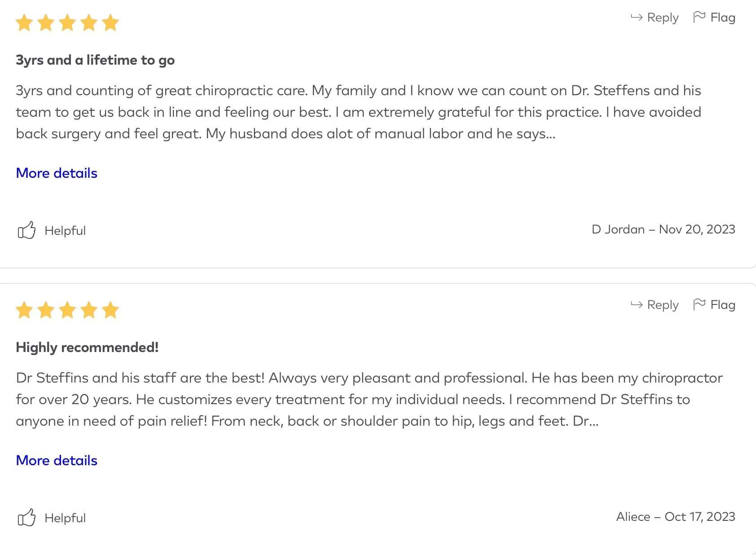
Task: Click the "Highly recommended!" review heading
Action: coord(87,348)
